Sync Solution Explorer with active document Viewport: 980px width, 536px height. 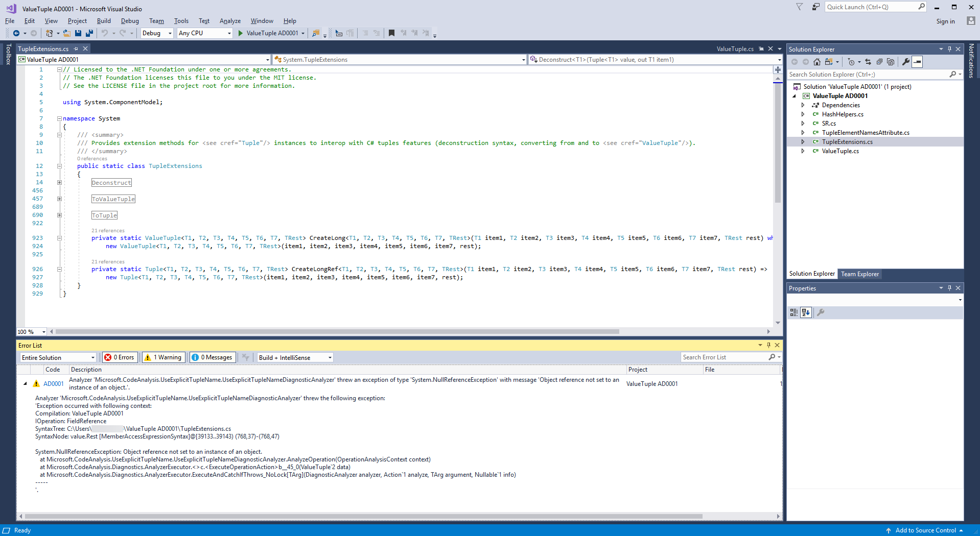[x=869, y=62]
